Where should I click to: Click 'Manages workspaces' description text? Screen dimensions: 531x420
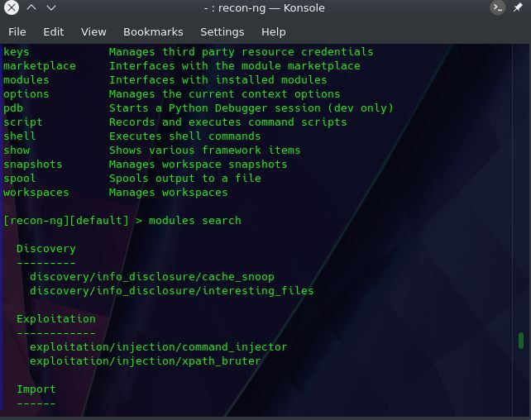168,193
